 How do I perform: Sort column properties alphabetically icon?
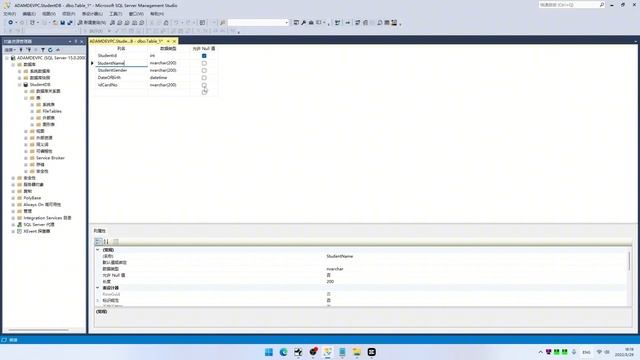tap(106, 241)
